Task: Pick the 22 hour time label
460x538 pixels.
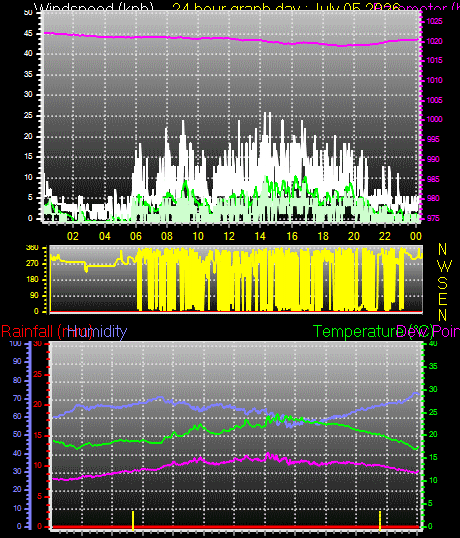Action: coord(385,236)
